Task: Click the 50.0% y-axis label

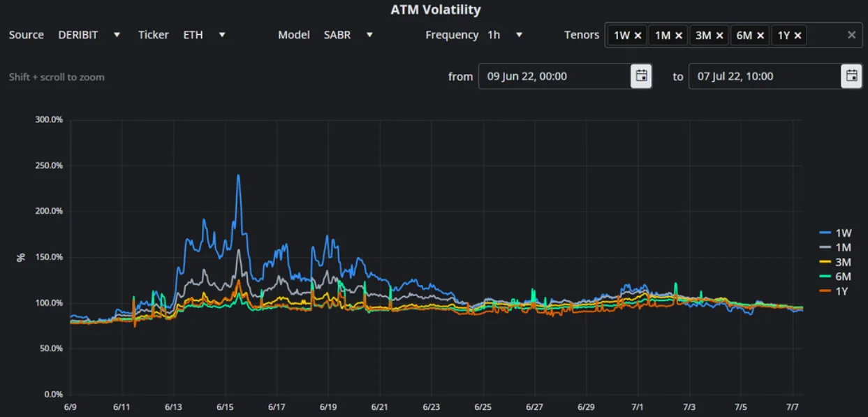Action: [51, 349]
